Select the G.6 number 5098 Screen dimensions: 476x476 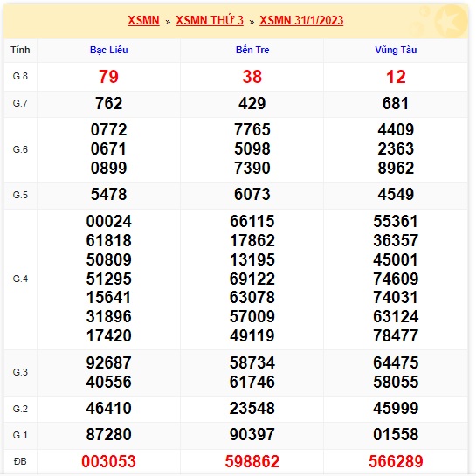pyautogui.click(x=252, y=148)
